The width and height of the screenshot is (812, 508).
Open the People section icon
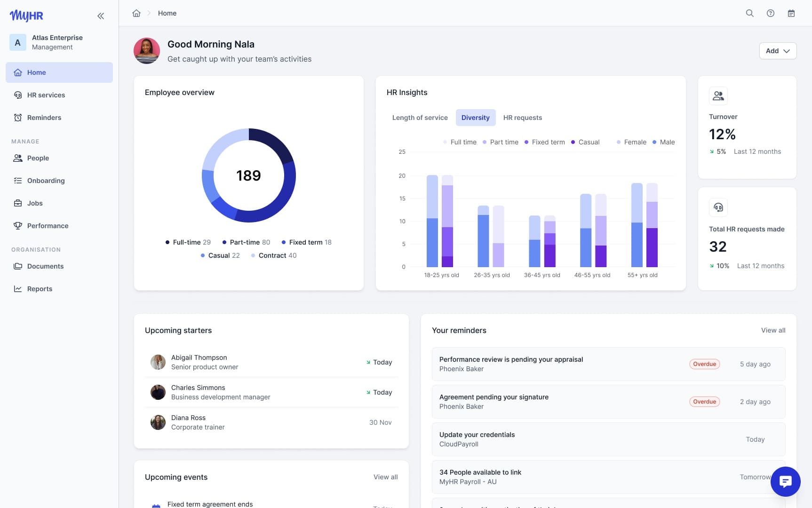coord(17,158)
